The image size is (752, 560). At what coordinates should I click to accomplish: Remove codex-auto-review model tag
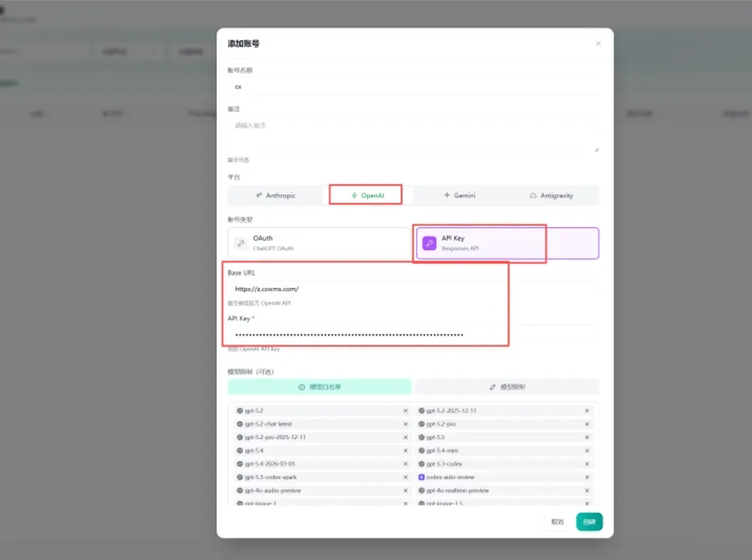pos(587,477)
